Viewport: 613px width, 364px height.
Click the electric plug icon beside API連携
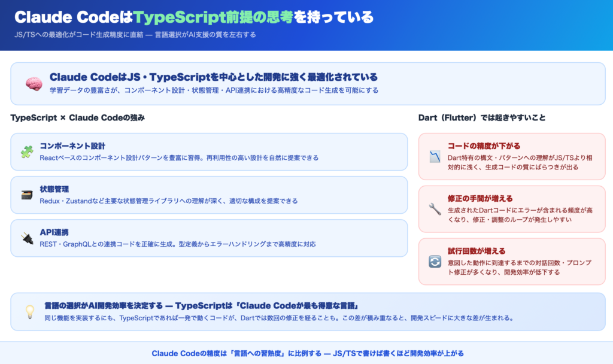[x=26, y=238]
